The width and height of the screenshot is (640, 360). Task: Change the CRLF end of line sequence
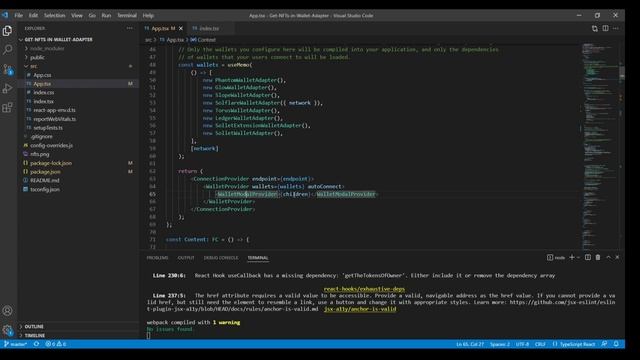pyautogui.click(x=540, y=344)
